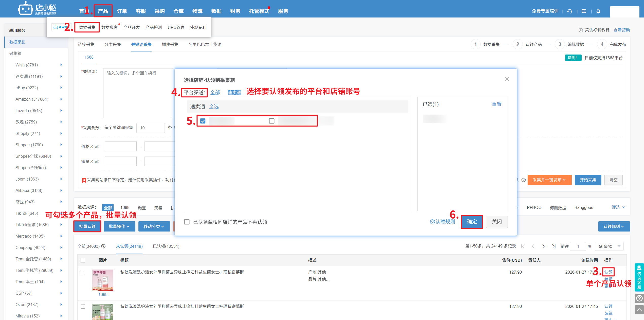This screenshot has height=320, width=644.
Task: Click the 确定 button in dialog
Action: pos(472,222)
